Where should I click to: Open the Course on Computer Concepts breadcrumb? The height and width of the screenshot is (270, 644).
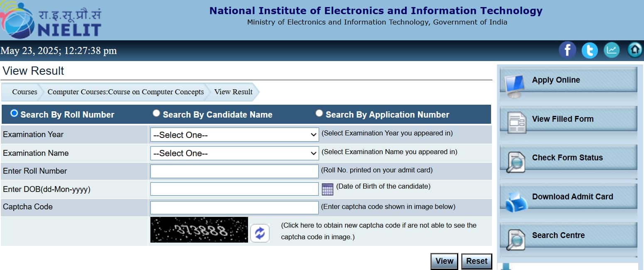125,92
